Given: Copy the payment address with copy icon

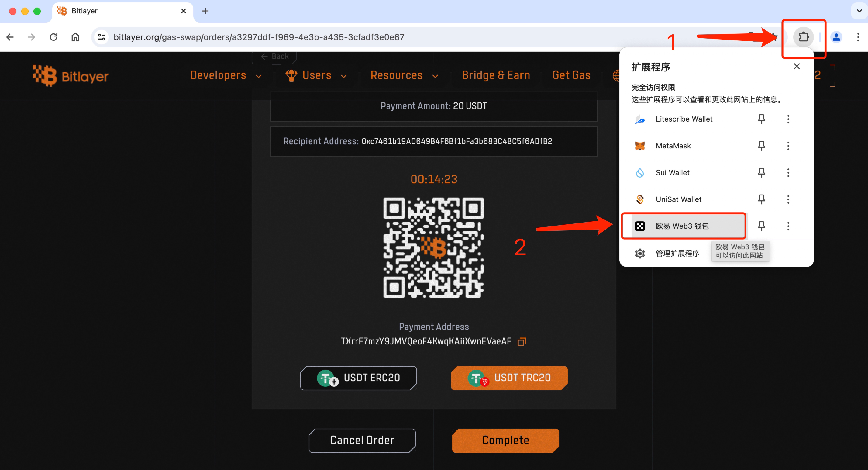Looking at the screenshot, I should click(521, 341).
